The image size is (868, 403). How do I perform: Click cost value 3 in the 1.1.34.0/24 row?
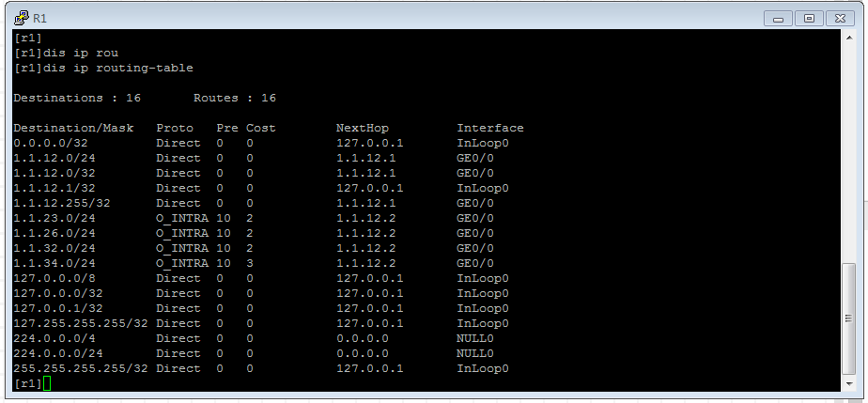click(x=250, y=263)
